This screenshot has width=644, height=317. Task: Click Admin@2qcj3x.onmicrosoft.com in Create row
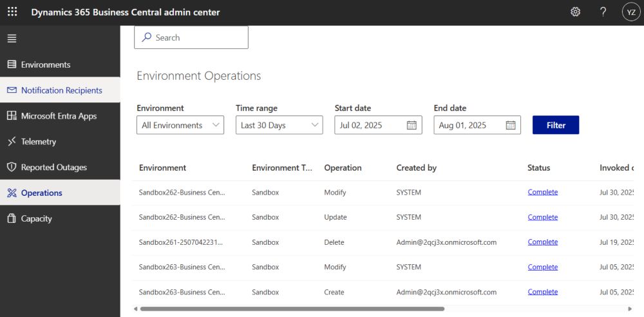446,292
